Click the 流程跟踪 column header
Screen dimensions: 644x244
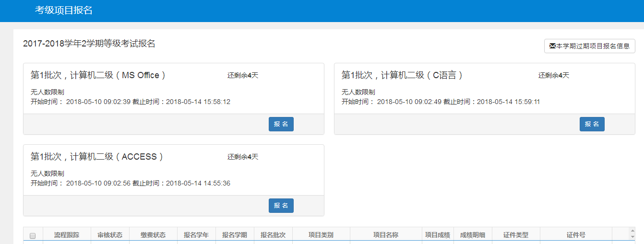coord(66,235)
